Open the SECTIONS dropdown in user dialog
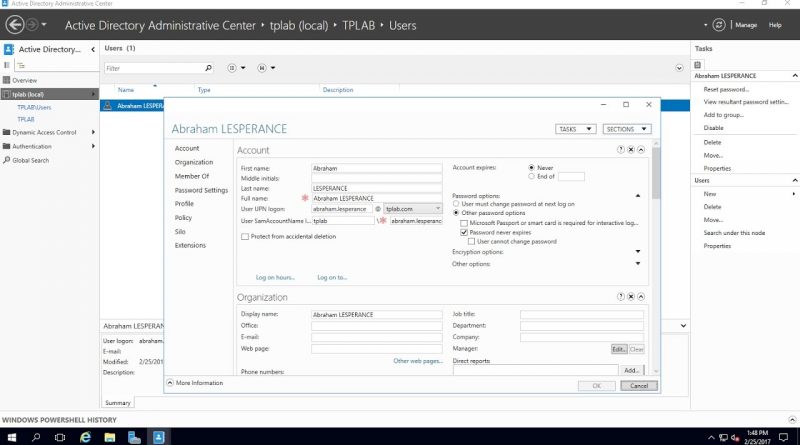This screenshot has height=445, width=800. pyautogui.click(x=627, y=129)
